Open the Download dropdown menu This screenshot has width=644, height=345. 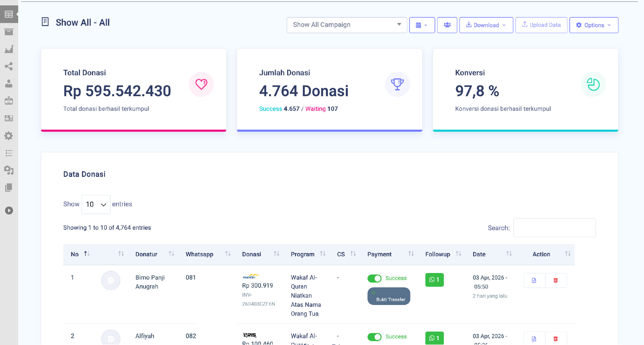click(486, 25)
